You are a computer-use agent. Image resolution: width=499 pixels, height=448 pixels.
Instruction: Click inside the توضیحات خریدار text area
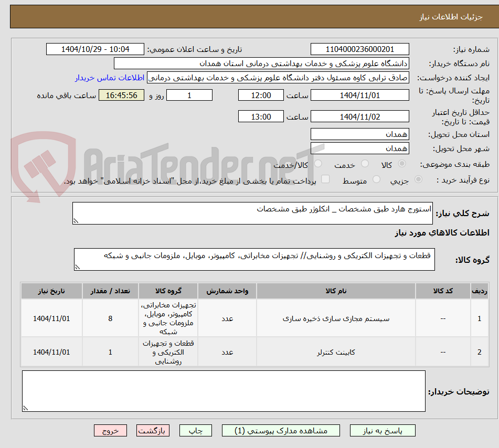click(x=220, y=391)
